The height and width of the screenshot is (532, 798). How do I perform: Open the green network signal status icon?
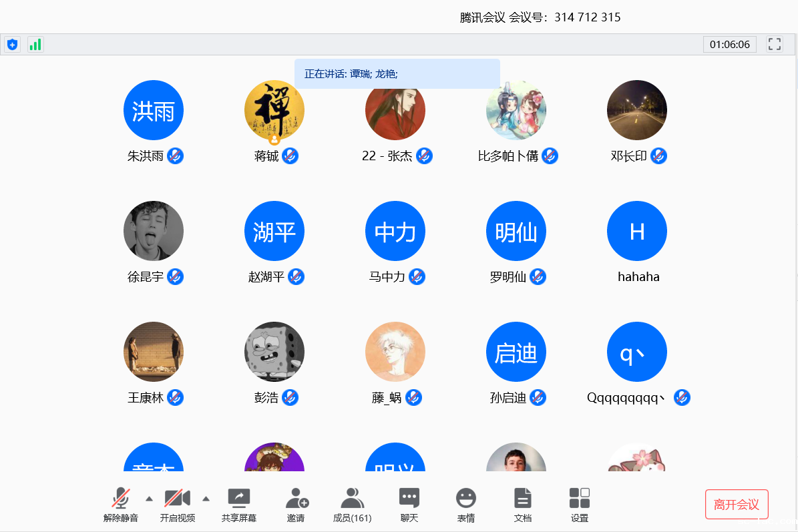coord(35,45)
